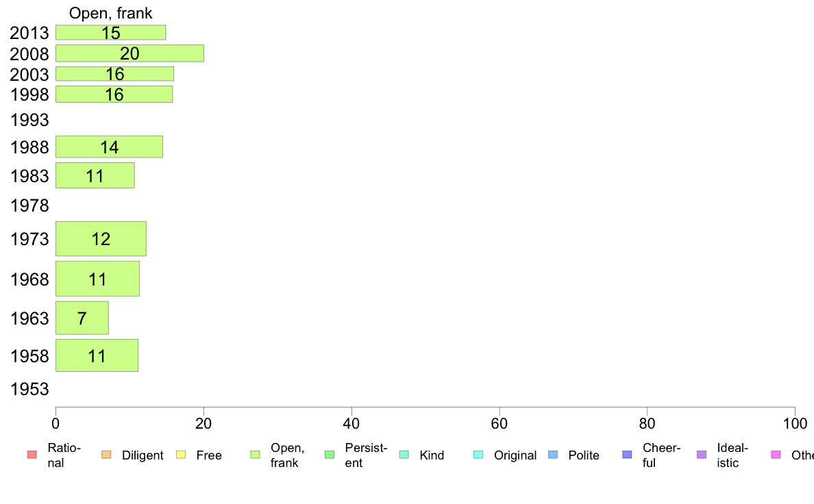Click the 1963 bar showing 7
The width and height of the screenshot is (814, 504).
(82, 318)
